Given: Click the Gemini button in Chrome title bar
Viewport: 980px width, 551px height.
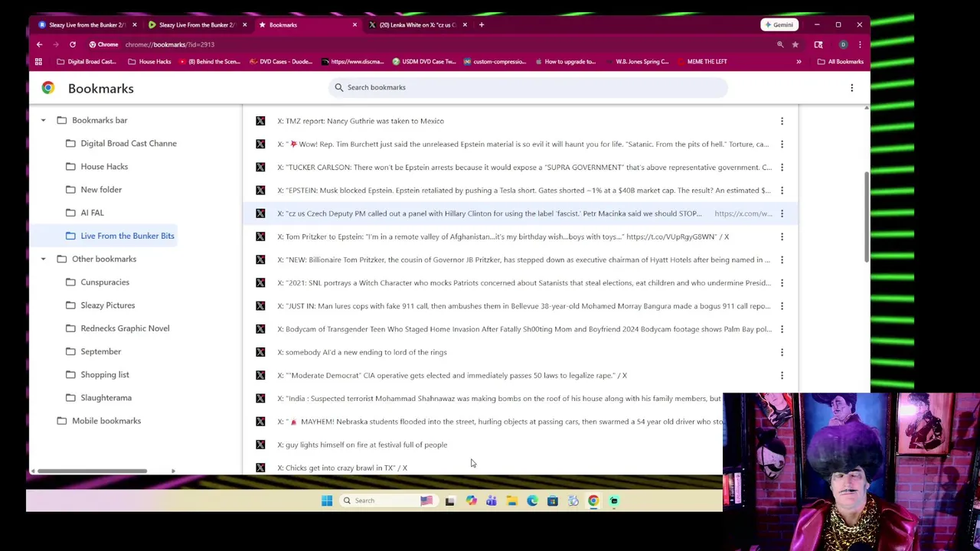Looking at the screenshot, I should pos(779,24).
